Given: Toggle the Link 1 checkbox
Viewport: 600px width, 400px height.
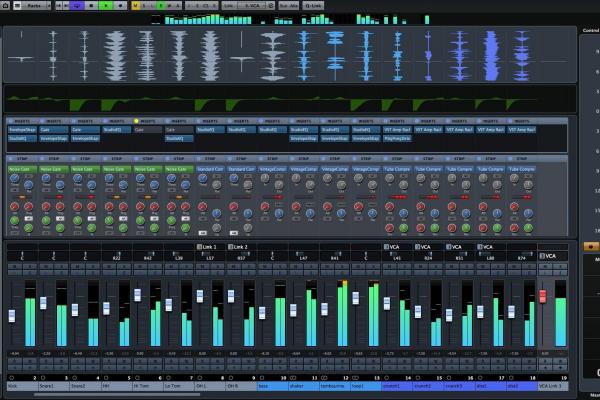Looking at the screenshot, I should tap(198, 246).
